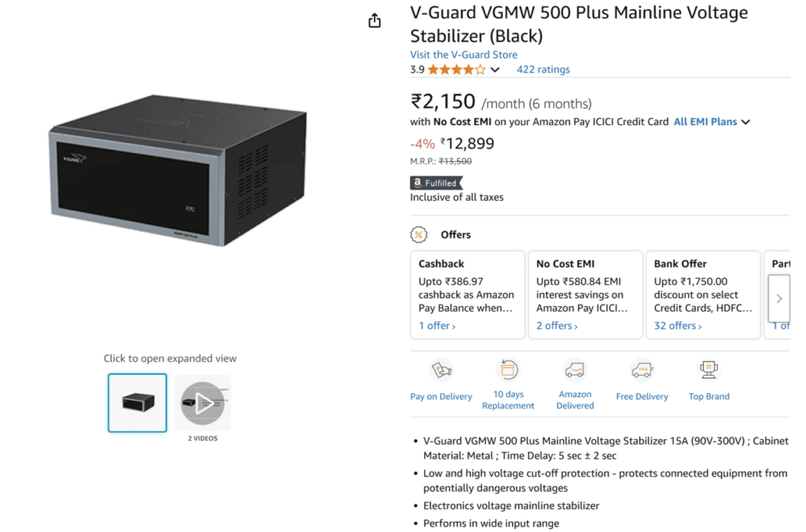Click the share icon near the product title
806x532 pixels.
374,20
